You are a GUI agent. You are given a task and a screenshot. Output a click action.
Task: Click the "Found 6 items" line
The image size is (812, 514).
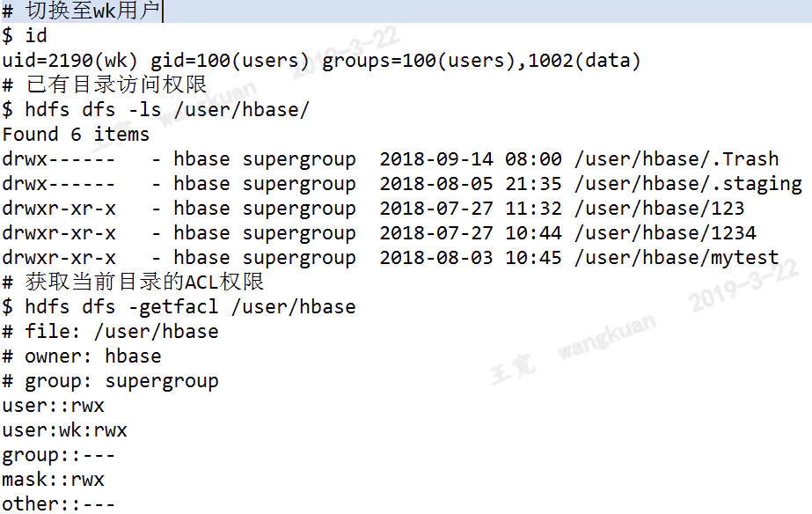(x=76, y=135)
